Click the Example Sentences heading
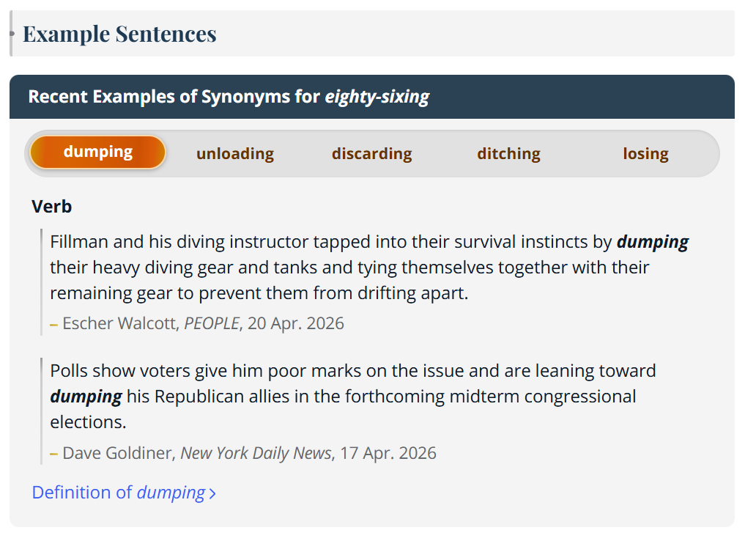 [119, 34]
